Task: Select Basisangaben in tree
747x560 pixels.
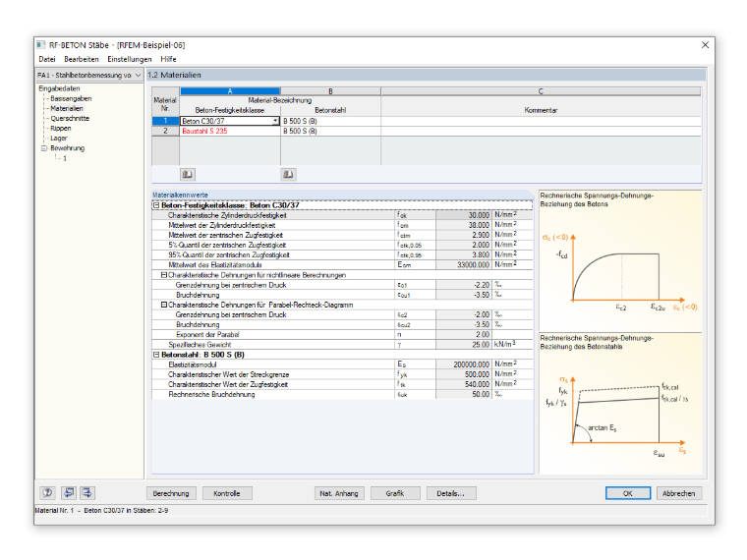Action: click(71, 98)
